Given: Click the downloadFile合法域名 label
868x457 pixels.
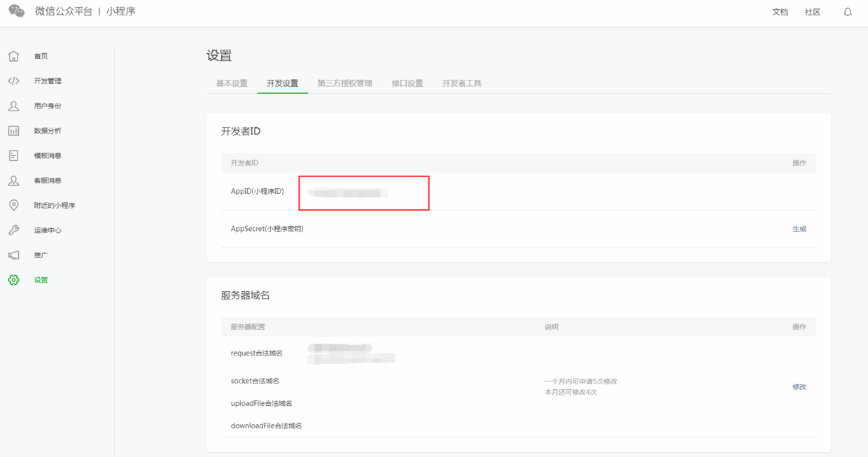Looking at the screenshot, I should click(267, 426).
